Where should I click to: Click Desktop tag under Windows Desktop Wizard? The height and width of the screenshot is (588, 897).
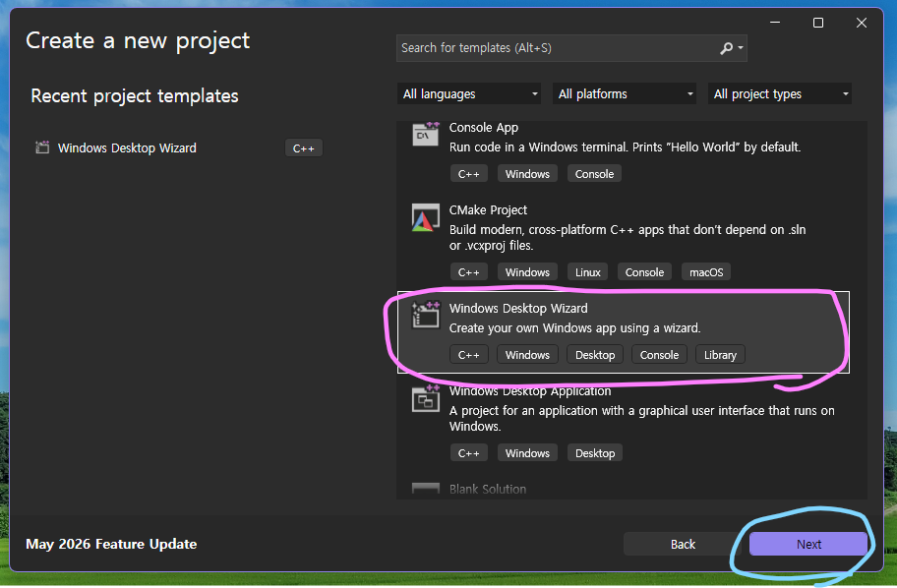(x=595, y=355)
